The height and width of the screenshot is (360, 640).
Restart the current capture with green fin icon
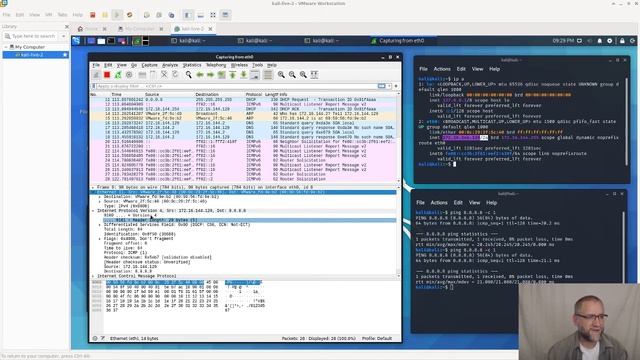click(118, 75)
